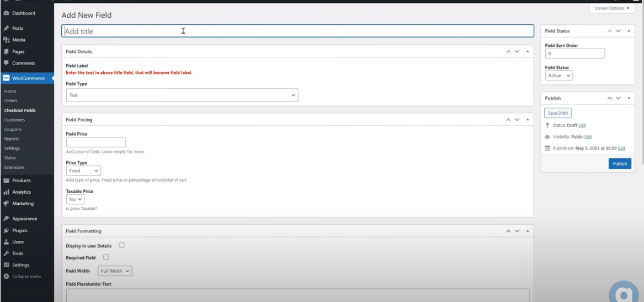Viewport: 644px width, 302px height.
Task: Move Publish panel up
Action: point(609,98)
